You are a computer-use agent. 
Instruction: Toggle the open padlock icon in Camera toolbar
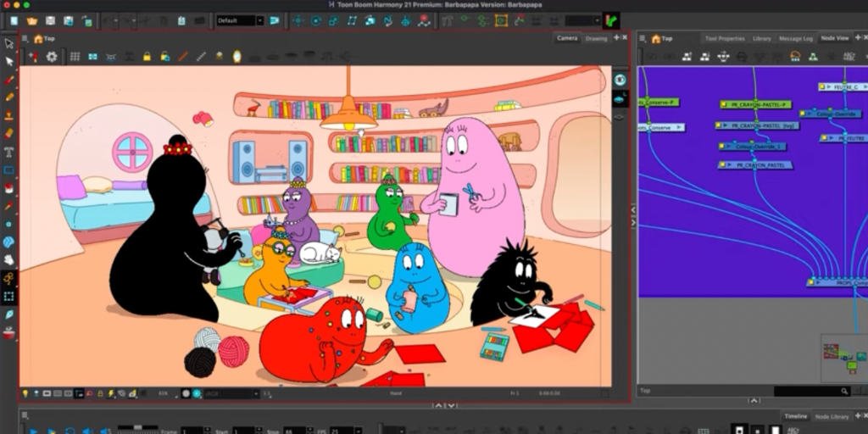pos(165,57)
